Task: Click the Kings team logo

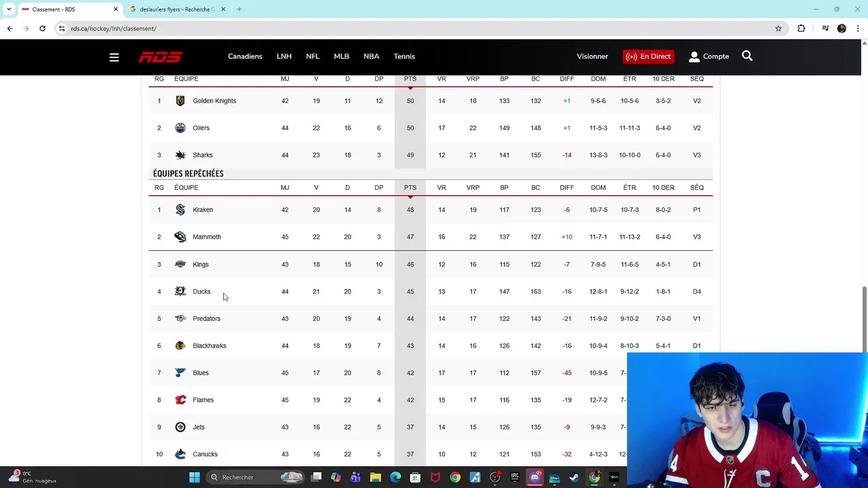Action: tap(180, 264)
